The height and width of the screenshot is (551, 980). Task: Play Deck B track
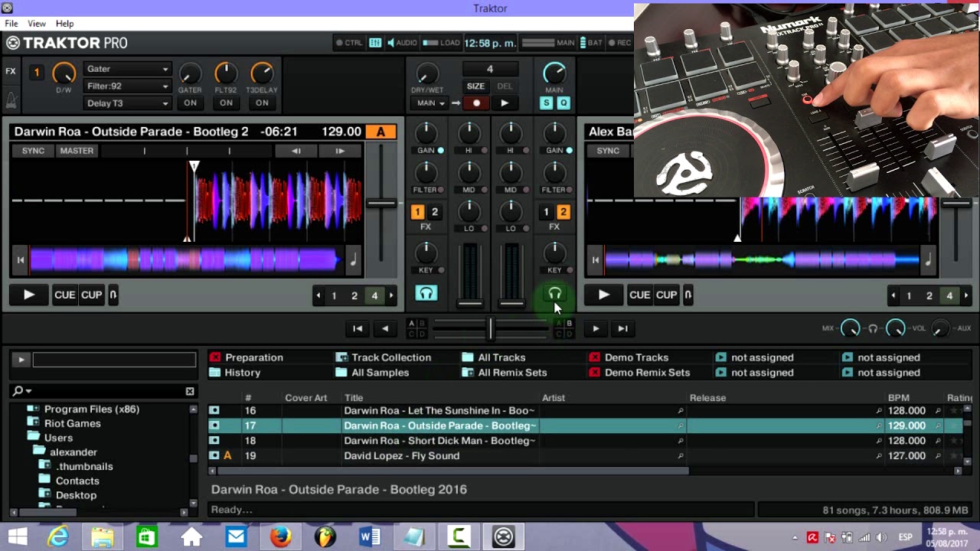(x=604, y=295)
